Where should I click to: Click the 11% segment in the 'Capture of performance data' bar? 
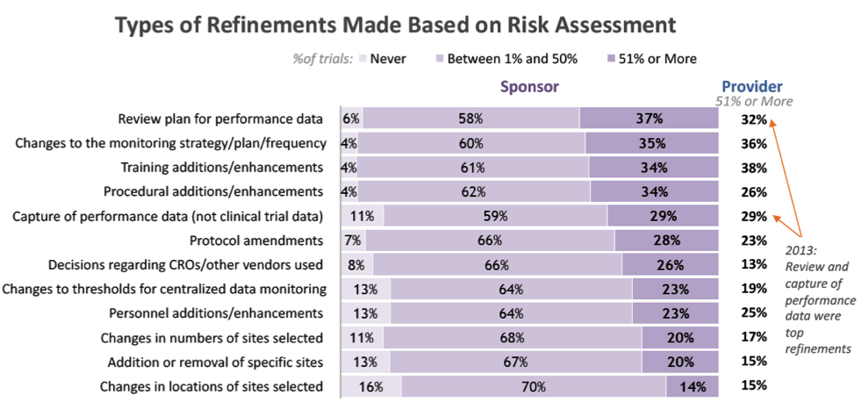pyautogui.click(x=363, y=216)
